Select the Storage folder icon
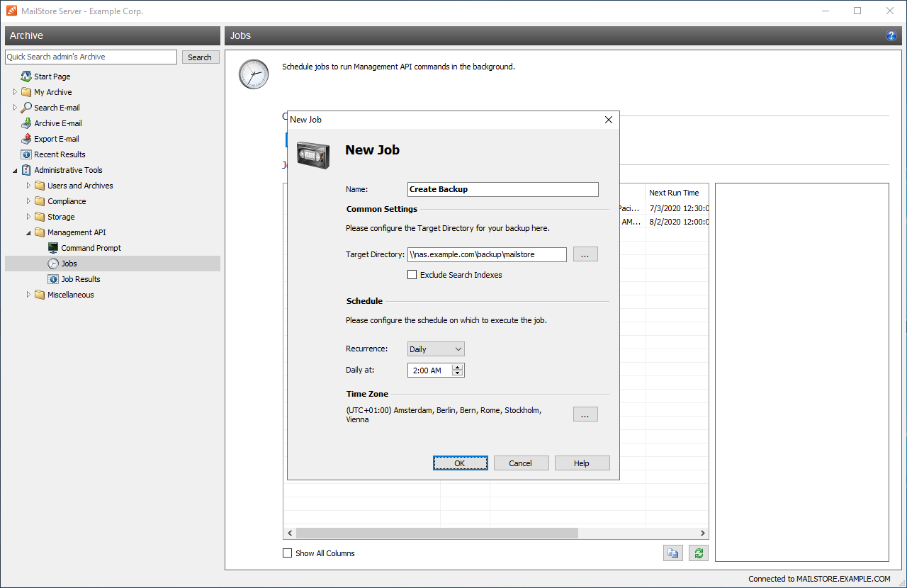The image size is (907, 588). (x=40, y=217)
